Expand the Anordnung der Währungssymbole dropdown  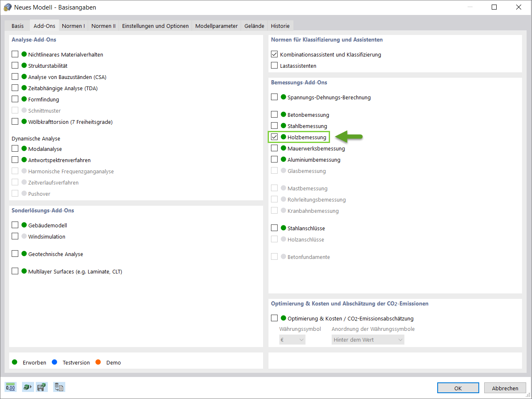pyautogui.click(x=368, y=340)
